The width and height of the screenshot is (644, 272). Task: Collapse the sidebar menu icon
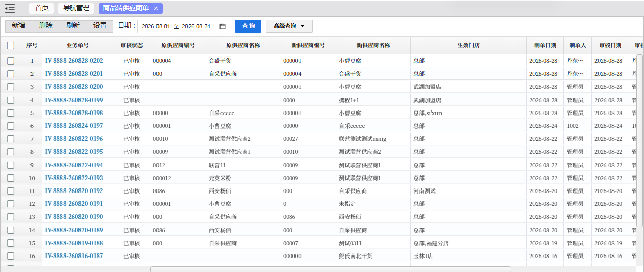[10, 8]
